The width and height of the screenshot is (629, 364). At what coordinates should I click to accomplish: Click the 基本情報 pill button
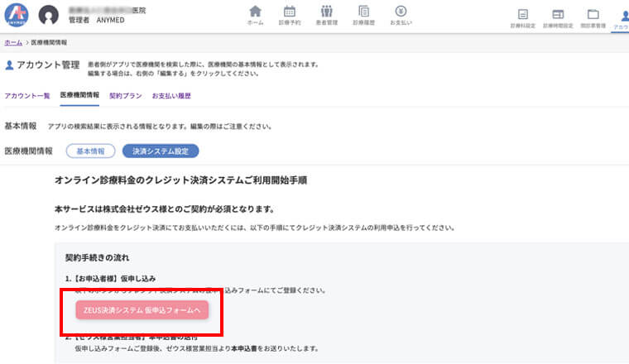click(x=91, y=151)
